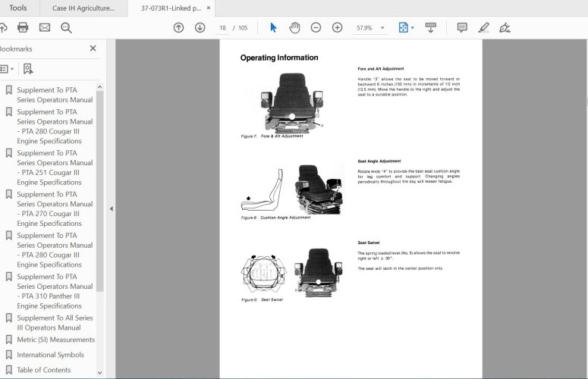Screen dimensions: 588x379
Task: Open Table of Contents bookmark
Action: coord(43,370)
